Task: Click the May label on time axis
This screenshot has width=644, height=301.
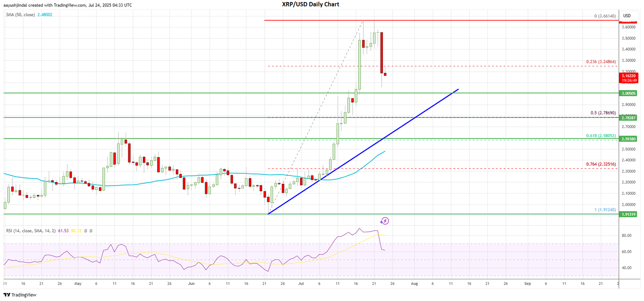Action: (78, 284)
